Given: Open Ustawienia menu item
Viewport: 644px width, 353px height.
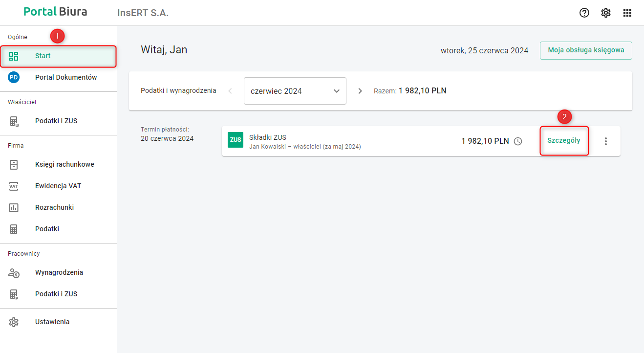Looking at the screenshot, I should pos(59,322).
